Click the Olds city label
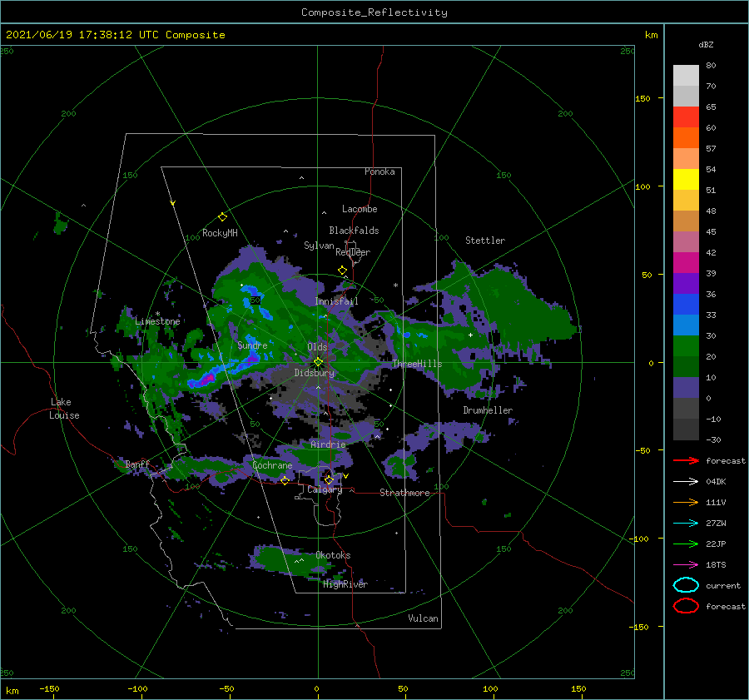 click(317, 347)
